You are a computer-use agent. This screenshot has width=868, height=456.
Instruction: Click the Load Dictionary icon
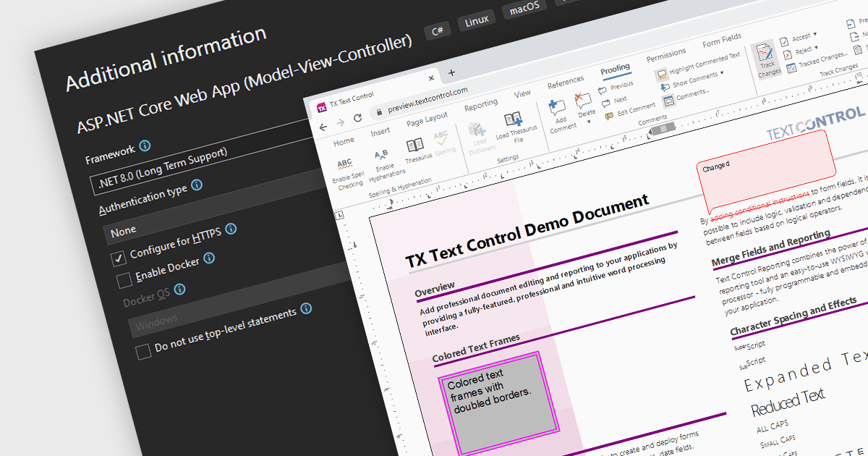[477, 129]
